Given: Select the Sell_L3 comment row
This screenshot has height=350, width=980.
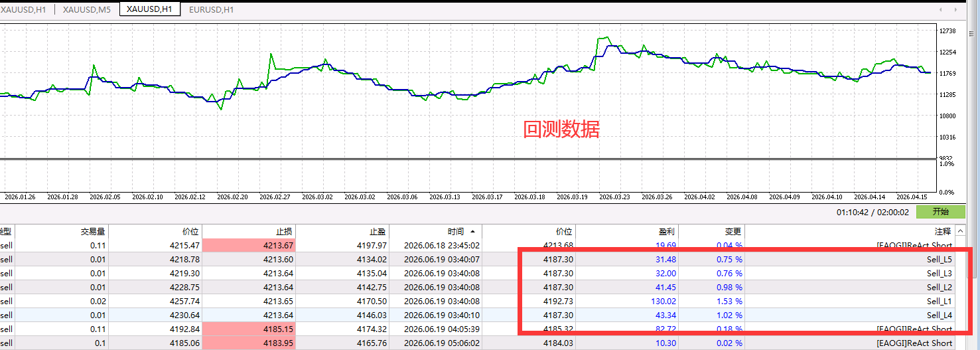Looking at the screenshot, I should coord(940,273).
